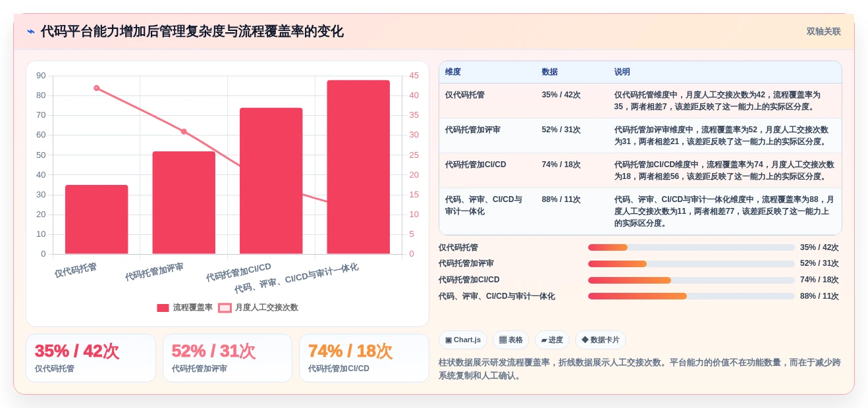Toggle the 月度人工交接次数 legend entry
This screenshot has height=408, width=868.
coord(258,307)
